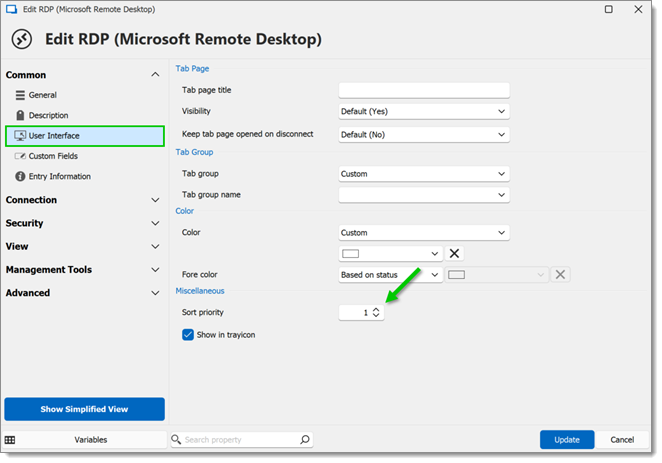The image size is (662, 463).
Task: Expand the Connection section
Action: point(155,200)
